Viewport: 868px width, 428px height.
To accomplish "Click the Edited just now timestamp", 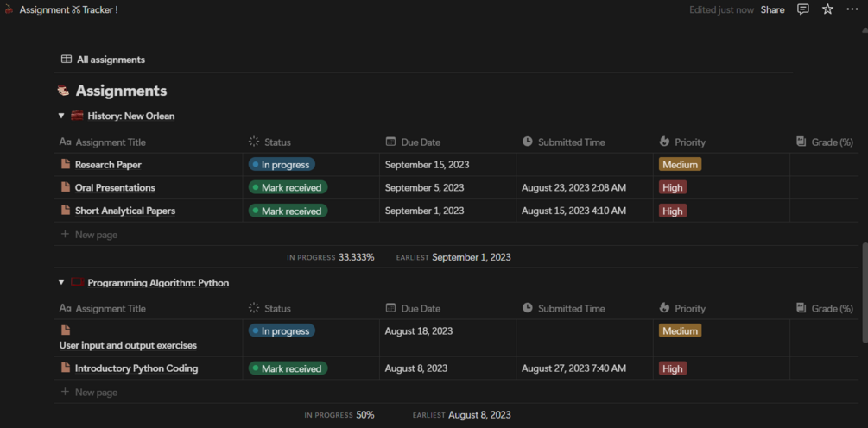I will click(x=721, y=9).
